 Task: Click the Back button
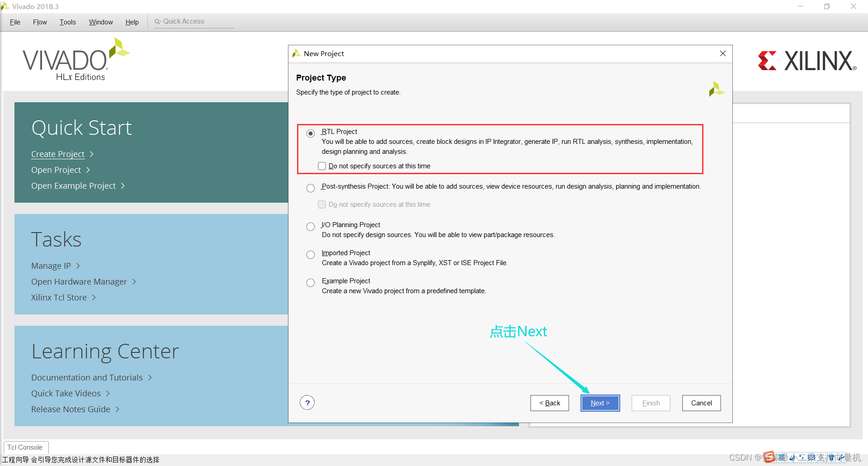550,403
